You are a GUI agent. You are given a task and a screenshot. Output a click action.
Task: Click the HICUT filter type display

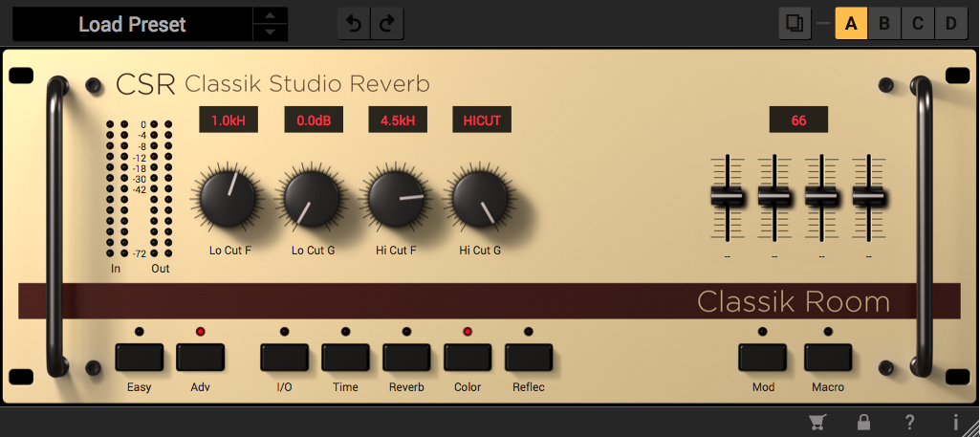[x=482, y=120]
